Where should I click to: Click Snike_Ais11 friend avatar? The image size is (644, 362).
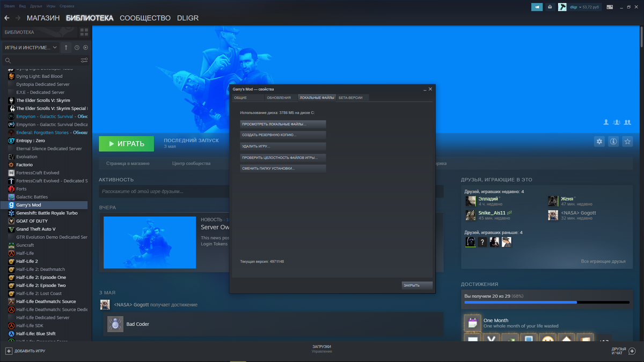471,215
